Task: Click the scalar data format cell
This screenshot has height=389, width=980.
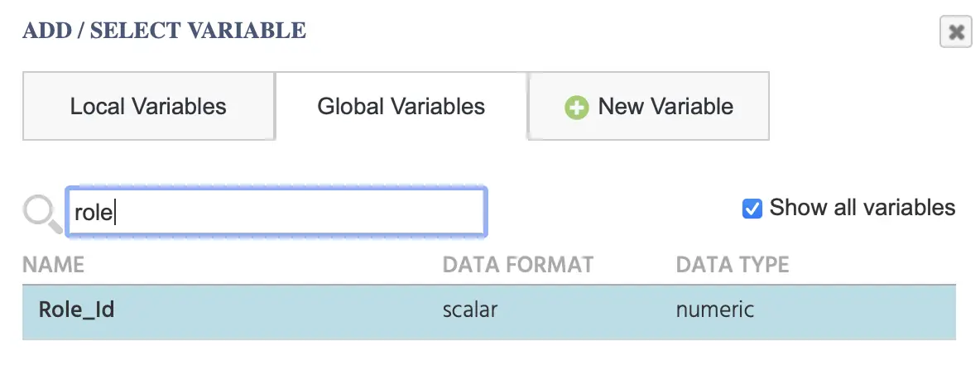Action: [x=470, y=310]
